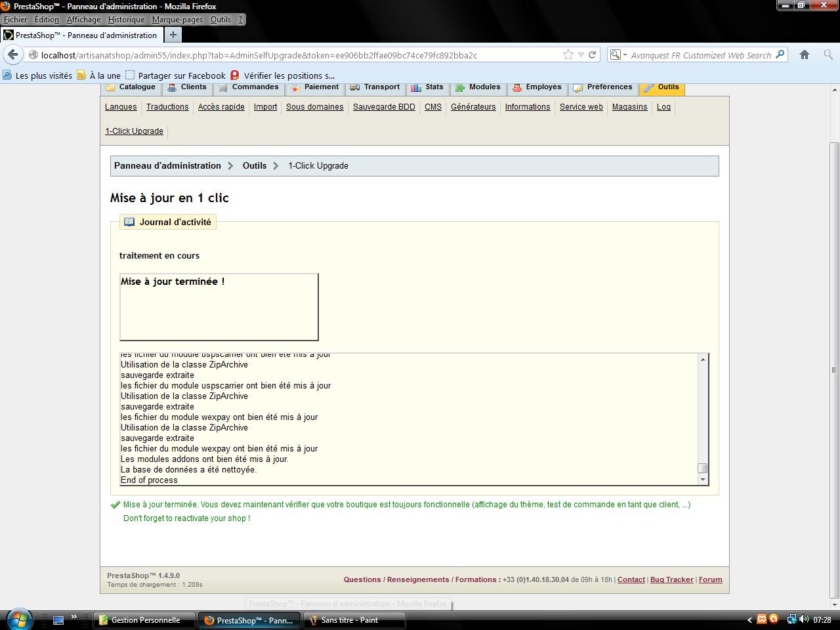
Task: Open the Informations submenu link
Action: (528, 107)
